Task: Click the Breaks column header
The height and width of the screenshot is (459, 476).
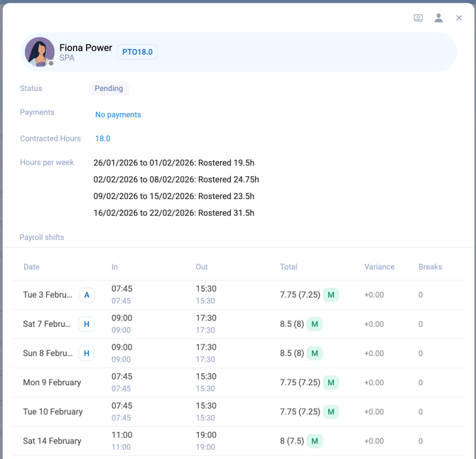Action: [430, 267]
